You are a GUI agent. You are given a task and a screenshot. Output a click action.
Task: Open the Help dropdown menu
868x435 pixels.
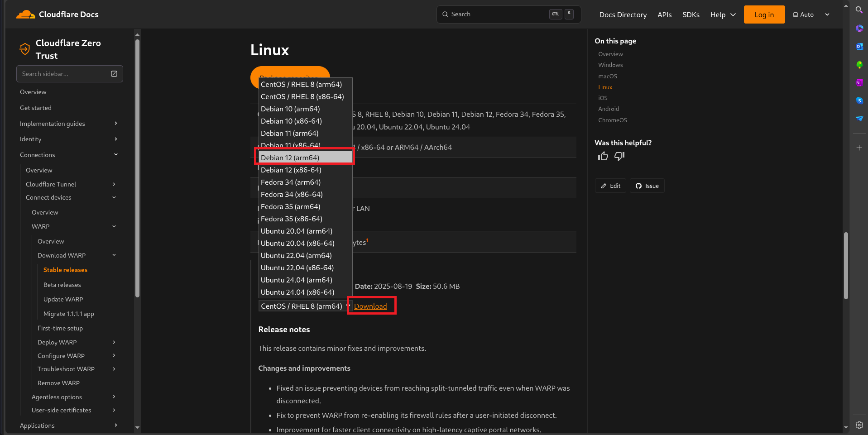722,14
